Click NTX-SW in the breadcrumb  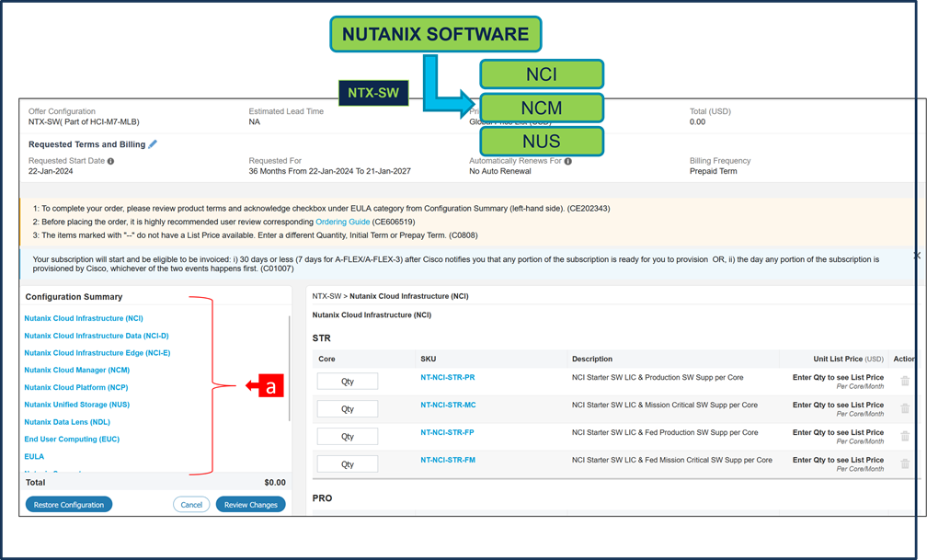(x=327, y=296)
